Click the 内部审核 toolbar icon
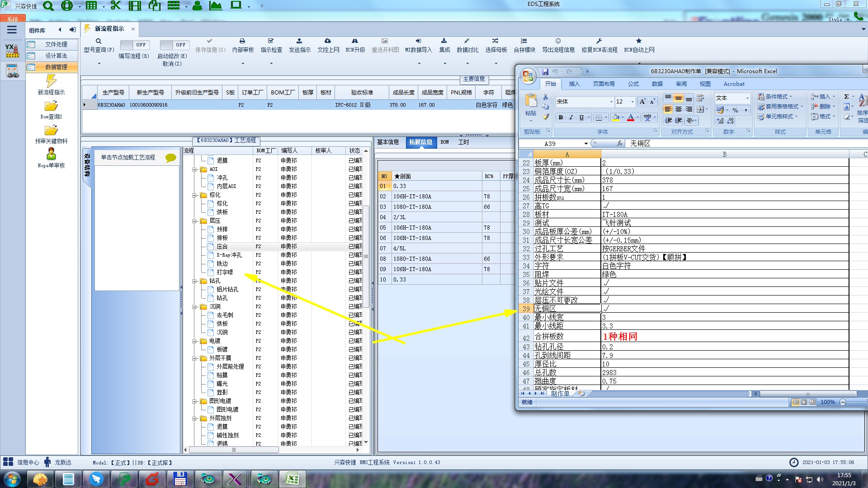This screenshot has width=868, height=488. tap(242, 41)
